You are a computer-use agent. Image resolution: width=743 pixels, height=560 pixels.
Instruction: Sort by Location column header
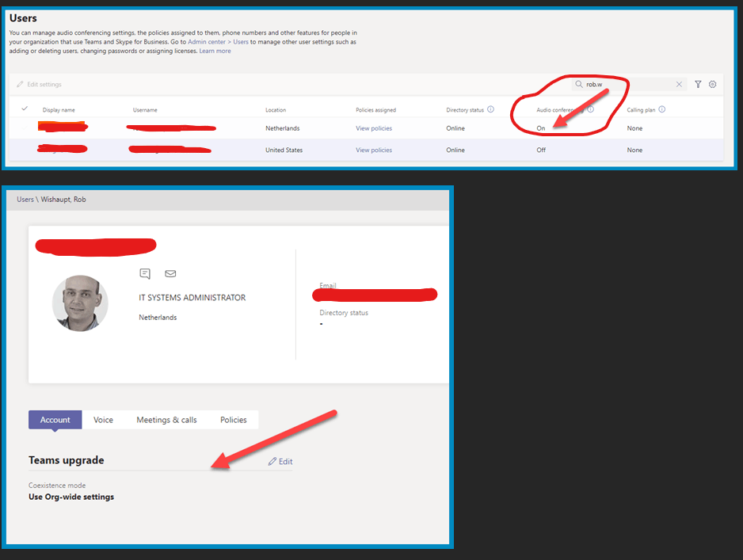point(276,110)
